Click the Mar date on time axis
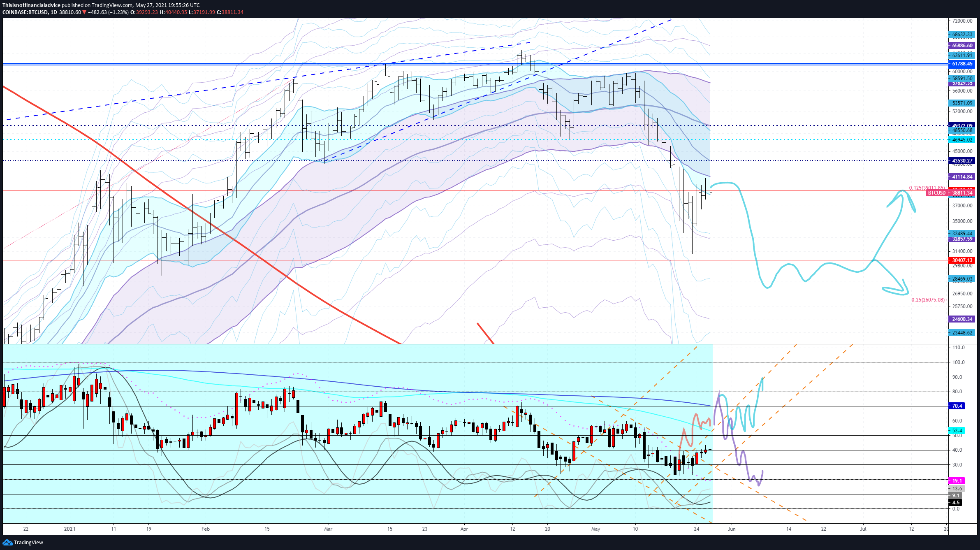Screen dimensions: 980x550 pyautogui.click(x=328, y=529)
